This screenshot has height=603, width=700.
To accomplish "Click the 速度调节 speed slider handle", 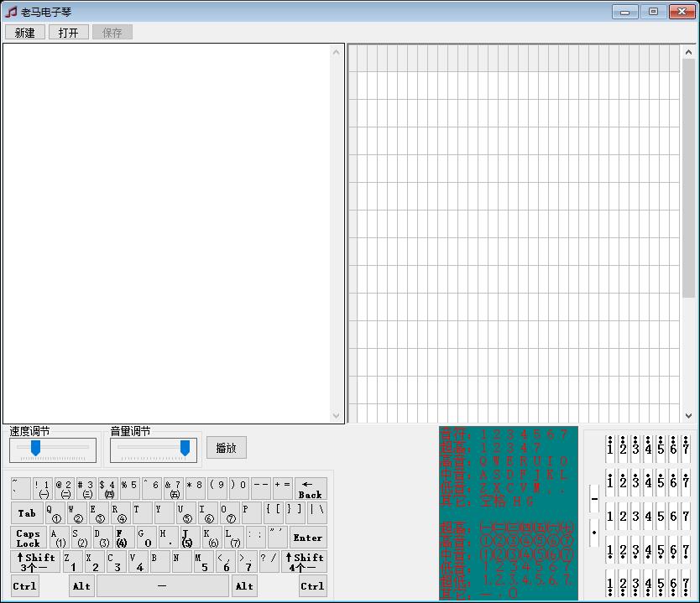I will click(x=35, y=449).
